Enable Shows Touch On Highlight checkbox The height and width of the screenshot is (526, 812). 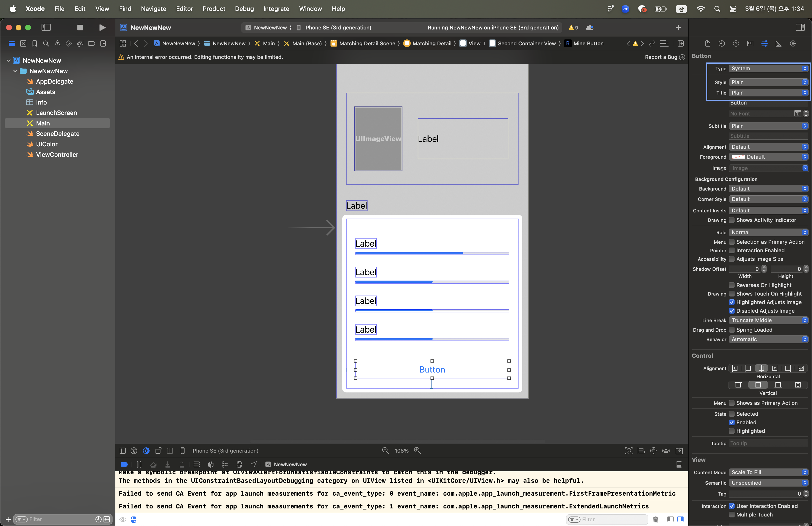click(x=732, y=294)
